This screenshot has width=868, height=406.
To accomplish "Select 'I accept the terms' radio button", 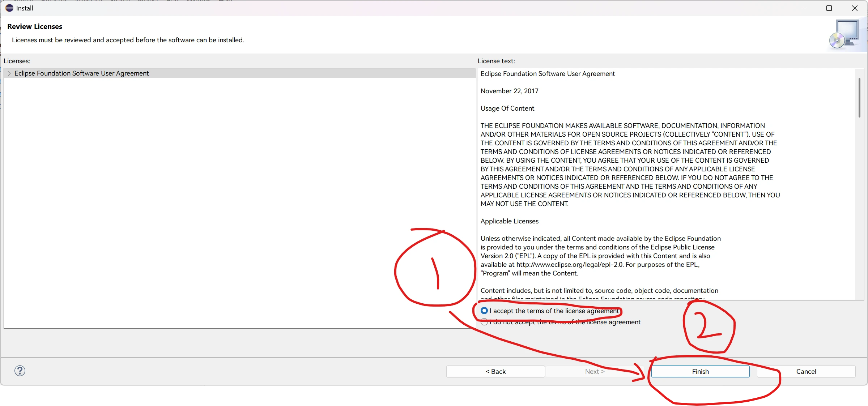I will point(484,311).
